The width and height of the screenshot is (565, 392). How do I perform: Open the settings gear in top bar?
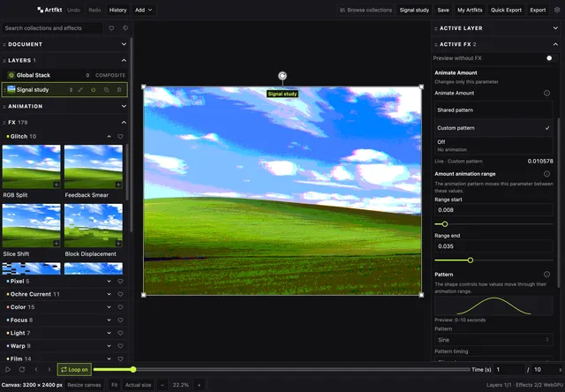click(x=557, y=10)
